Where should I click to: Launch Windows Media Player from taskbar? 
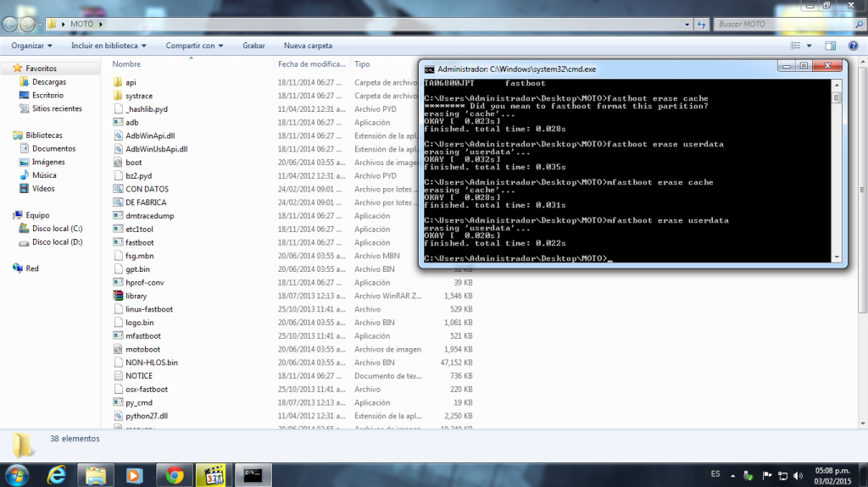135,474
